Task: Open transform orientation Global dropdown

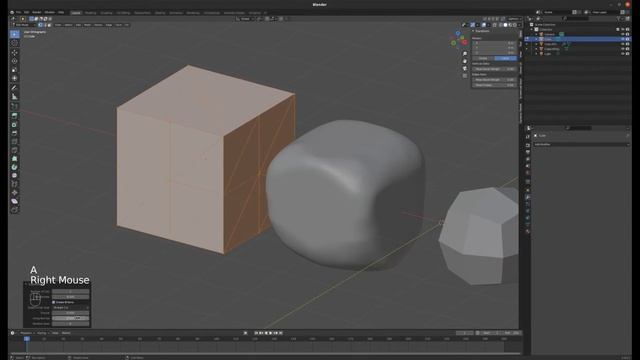Action: (x=244, y=19)
